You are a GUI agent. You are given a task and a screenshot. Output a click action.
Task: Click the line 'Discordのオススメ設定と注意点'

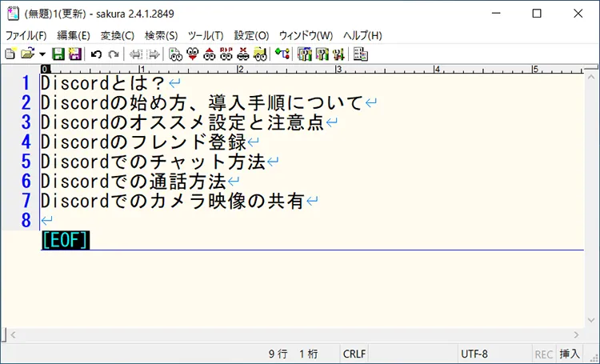(182, 122)
